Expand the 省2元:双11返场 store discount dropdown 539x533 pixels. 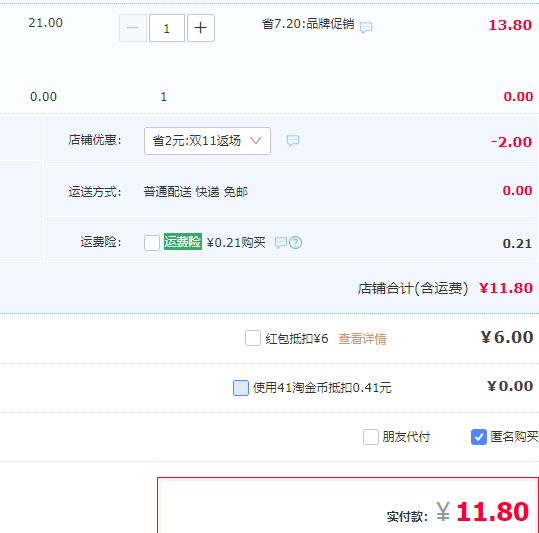(207, 141)
